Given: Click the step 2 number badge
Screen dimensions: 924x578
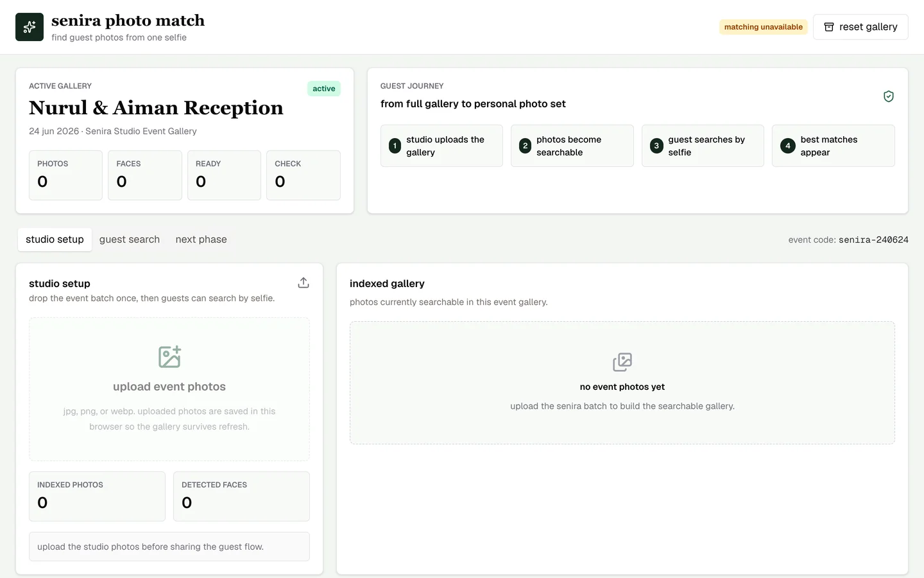Looking at the screenshot, I should (x=526, y=146).
